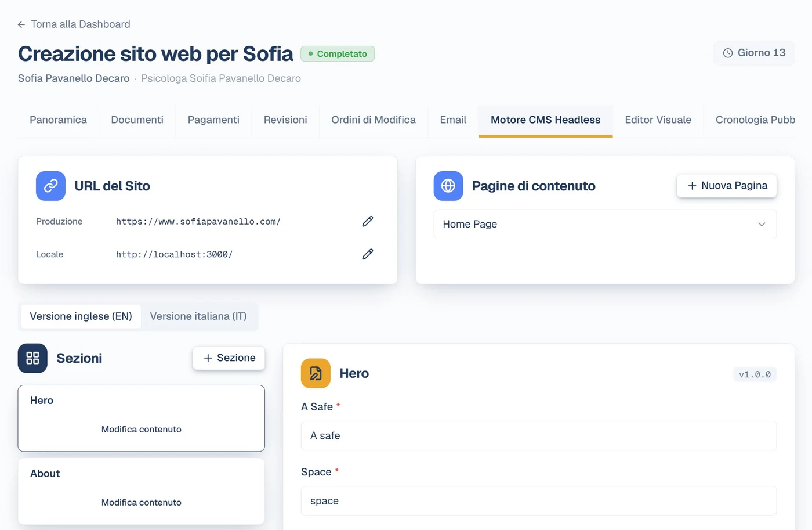The image size is (812, 530).
Task: Open the Home Page page selector
Action: pyautogui.click(x=605, y=224)
